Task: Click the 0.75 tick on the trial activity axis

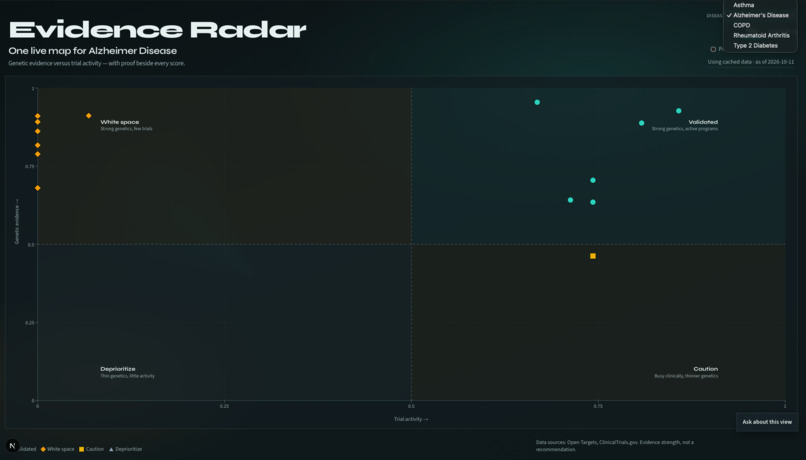Action: 598,406
